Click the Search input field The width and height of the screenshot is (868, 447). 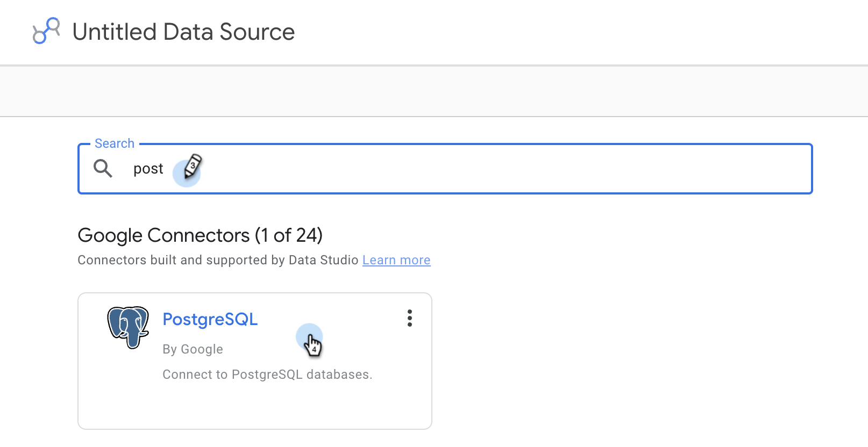pyautogui.click(x=445, y=169)
